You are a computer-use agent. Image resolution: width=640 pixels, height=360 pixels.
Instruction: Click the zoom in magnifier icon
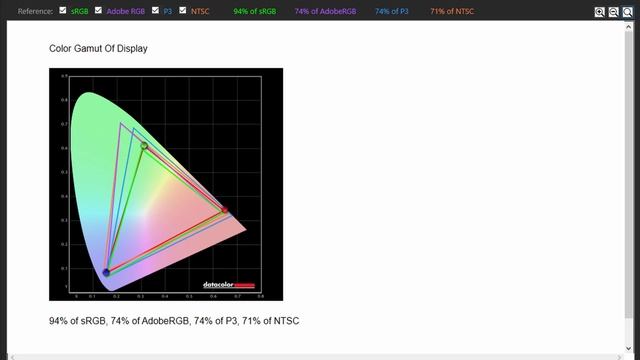599,12
